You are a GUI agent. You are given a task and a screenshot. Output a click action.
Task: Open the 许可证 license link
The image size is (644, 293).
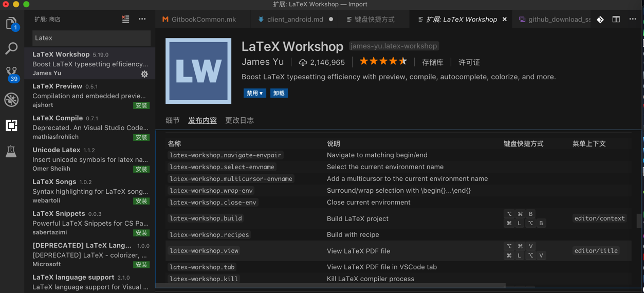click(x=469, y=62)
